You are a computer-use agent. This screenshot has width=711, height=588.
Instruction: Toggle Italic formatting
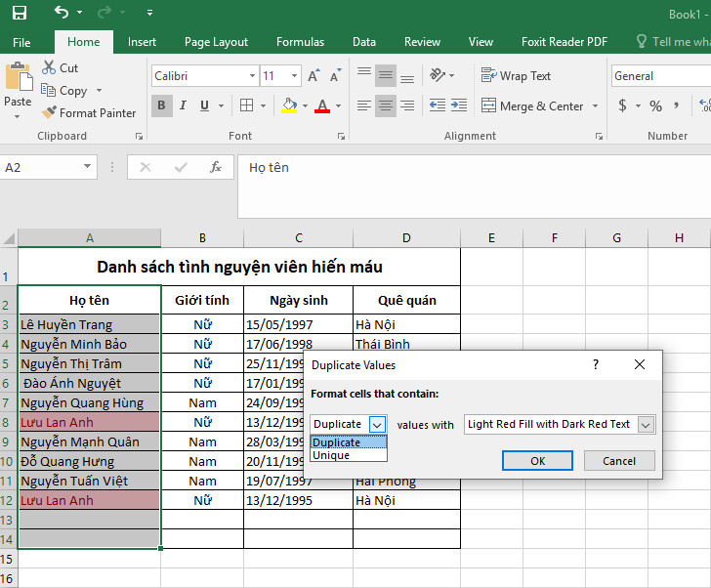tap(183, 105)
